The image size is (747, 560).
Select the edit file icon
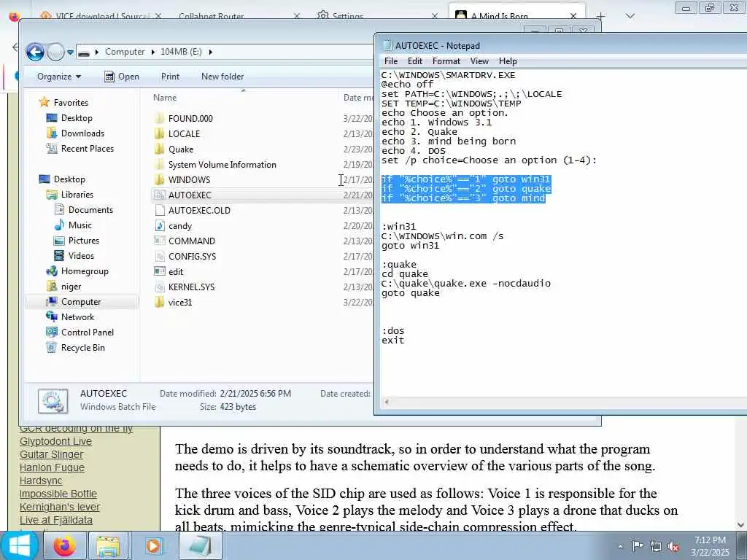(x=160, y=271)
